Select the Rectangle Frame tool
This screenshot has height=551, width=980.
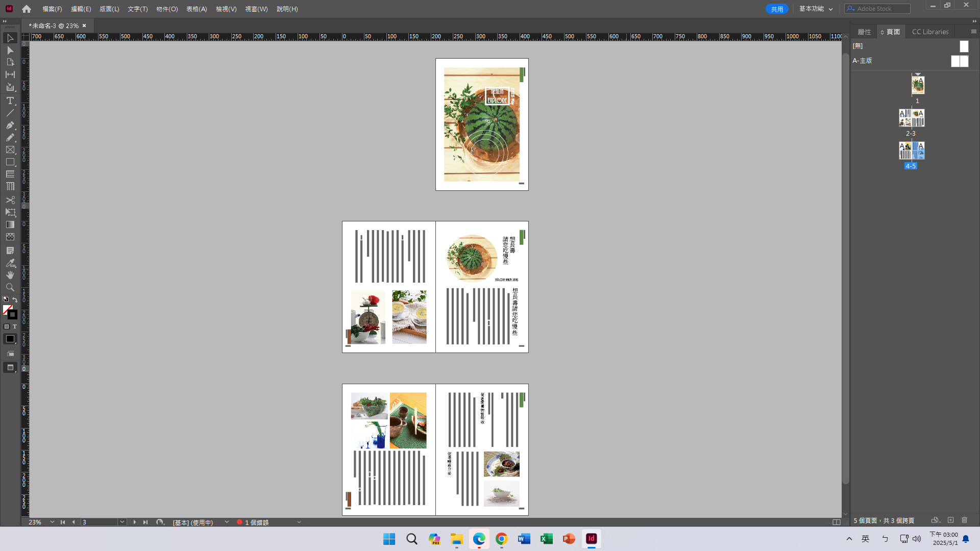10,149
